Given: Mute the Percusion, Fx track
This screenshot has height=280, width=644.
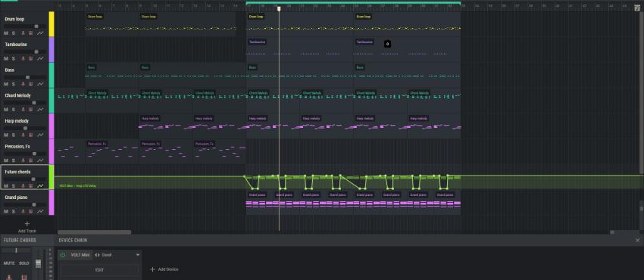Looking at the screenshot, I should click(x=6, y=160).
